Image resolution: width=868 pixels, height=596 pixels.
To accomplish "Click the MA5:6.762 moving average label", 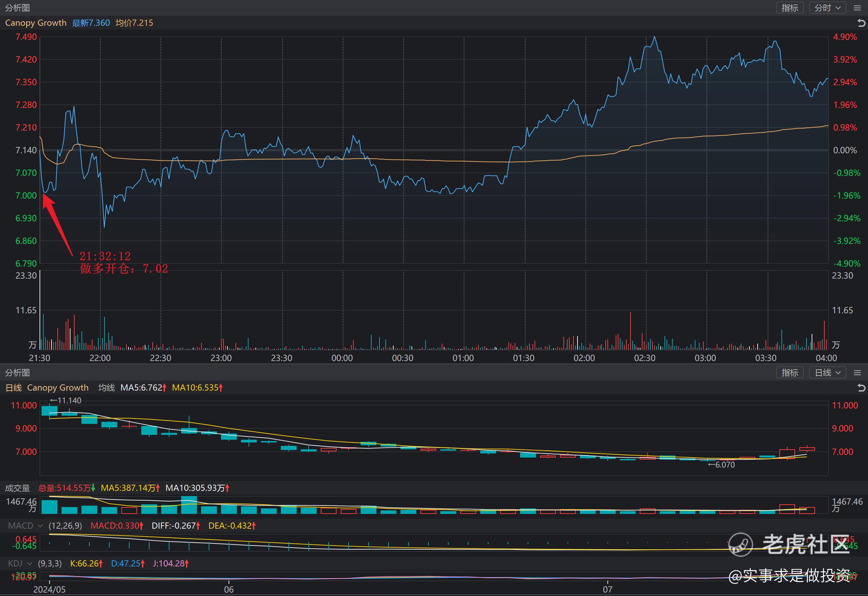I will click(143, 388).
